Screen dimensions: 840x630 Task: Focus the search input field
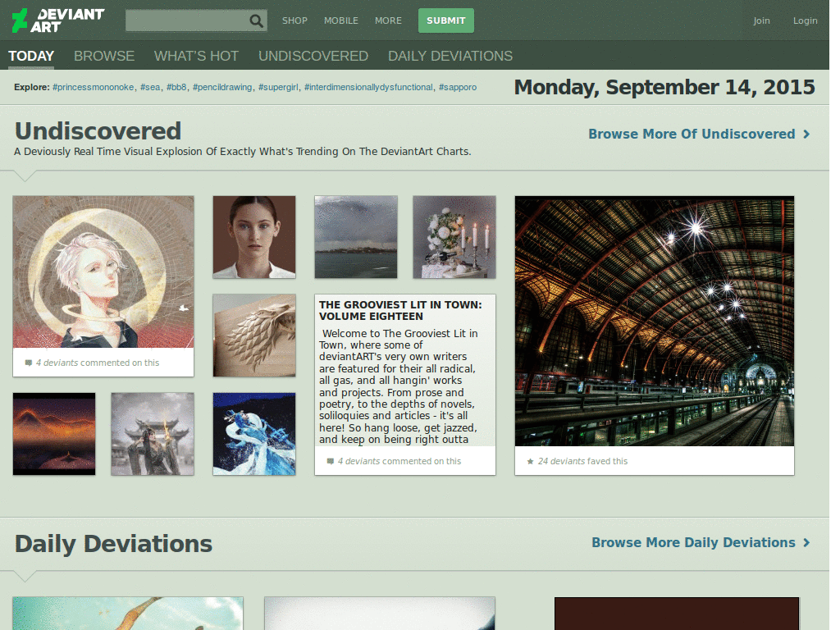186,21
